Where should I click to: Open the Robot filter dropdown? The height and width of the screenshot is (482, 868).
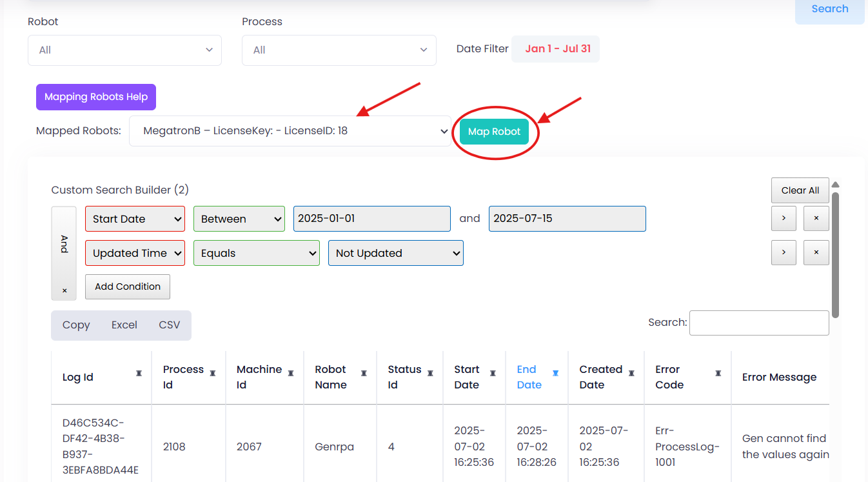click(124, 50)
